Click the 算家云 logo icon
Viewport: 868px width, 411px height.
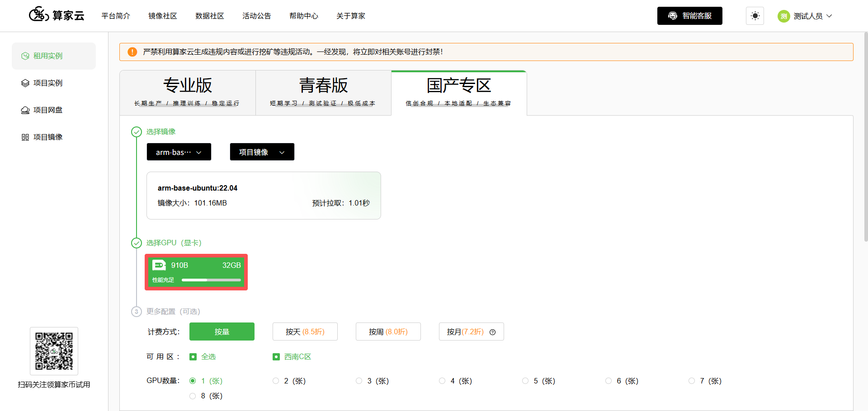coord(39,14)
